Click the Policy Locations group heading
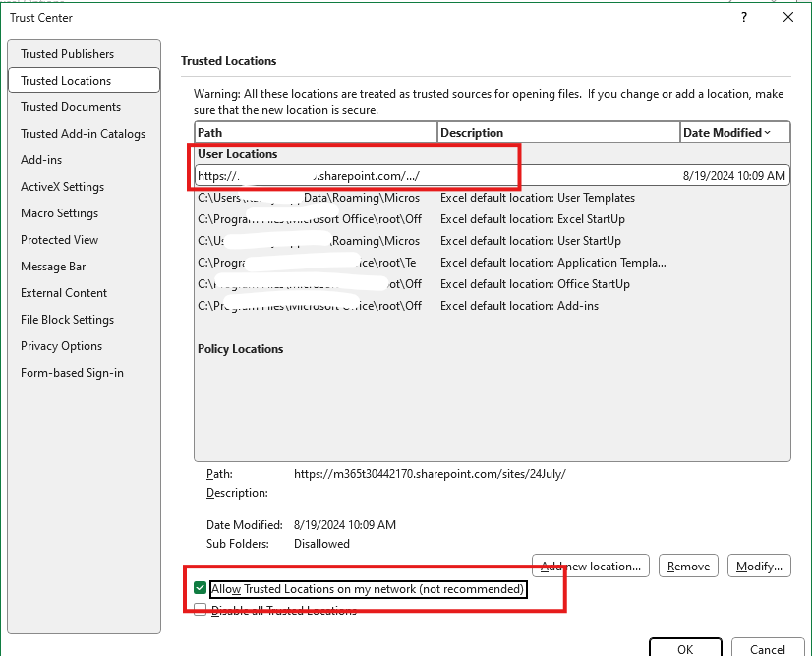This screenshot has width=812, height=656. point(240,349)
